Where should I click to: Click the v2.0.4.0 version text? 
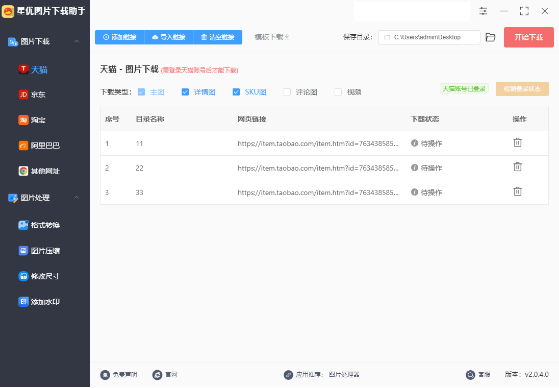pyautogui.click(x=537, y=375)
